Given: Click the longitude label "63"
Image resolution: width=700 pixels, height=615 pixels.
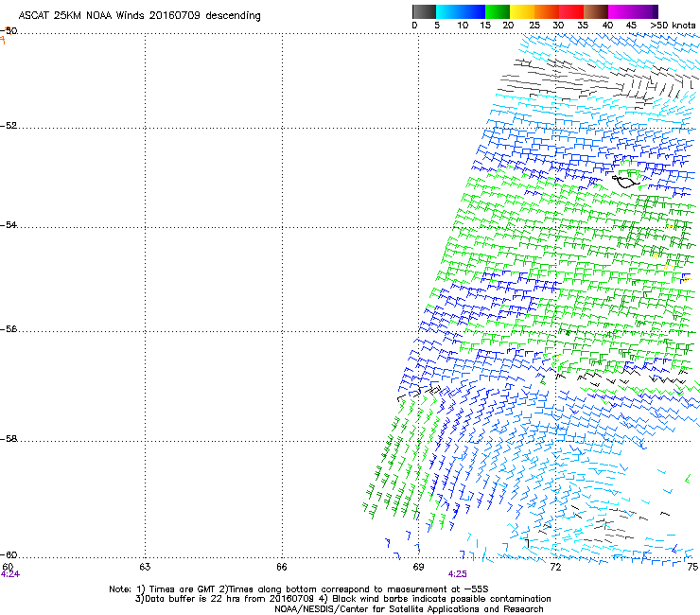Looking at the screenshot, I should 145,567.
